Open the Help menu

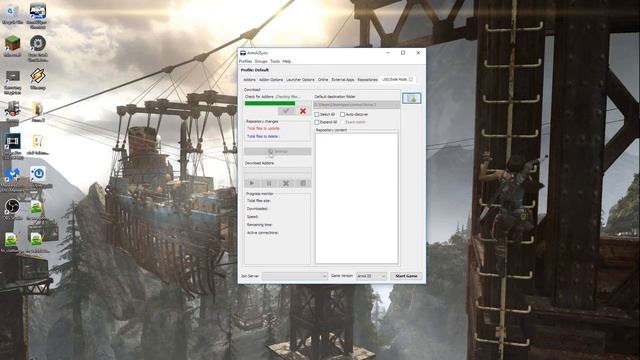pyautogui.click(x=287, y=61)
